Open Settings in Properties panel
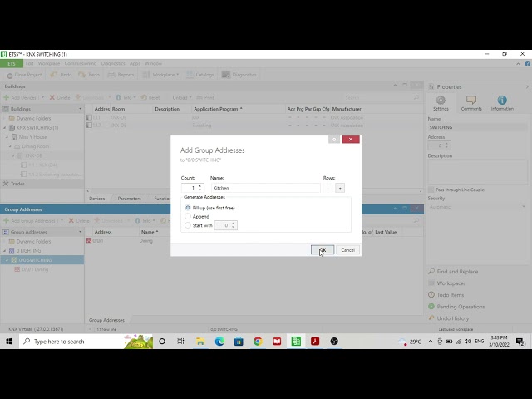 441,103
